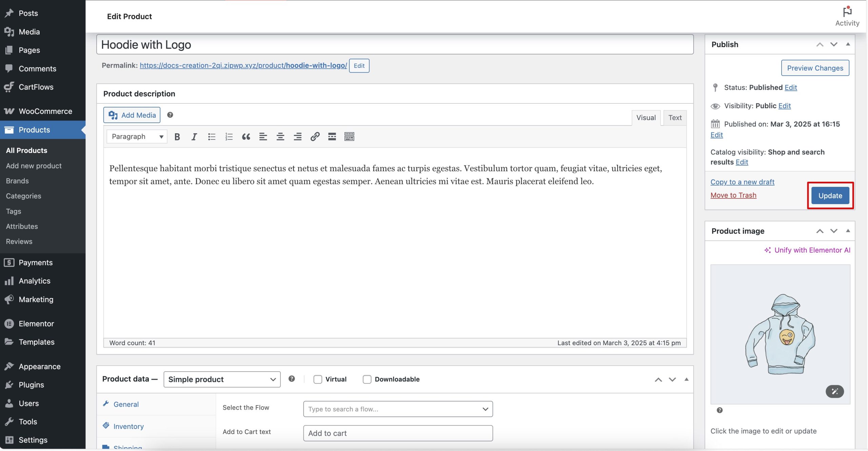Apply italic formatting in editor toolbar
The image size is (868, 451).
tap(194, 137)
